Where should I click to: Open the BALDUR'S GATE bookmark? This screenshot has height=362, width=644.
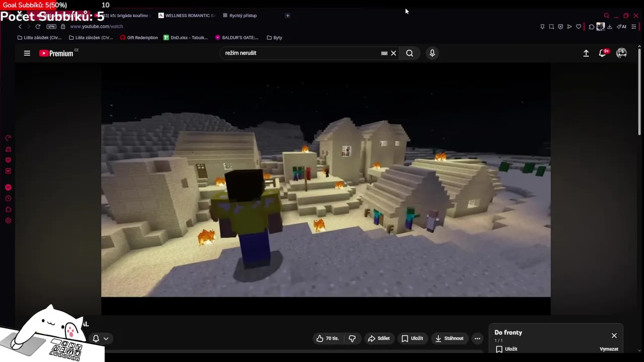[x=236, y=38]
